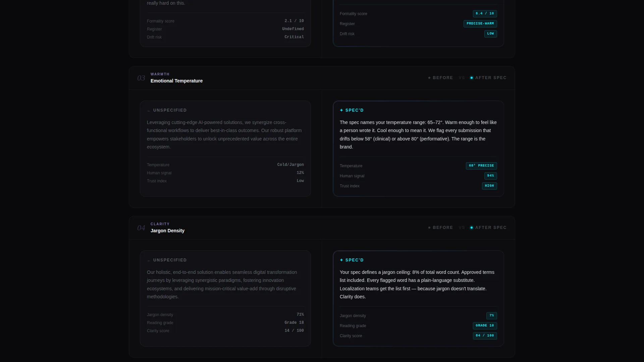Image resolution: width=644 pixels, height=362 pixels.
Task: Click the GRADE 10 reading grade badge
Action: (x=485, y=326)
